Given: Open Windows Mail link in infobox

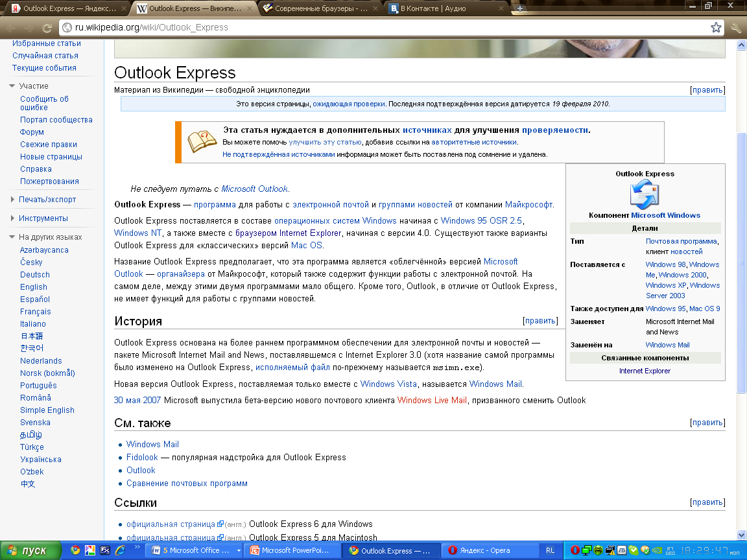Looking at the screenshot, I should pos(667,345).
